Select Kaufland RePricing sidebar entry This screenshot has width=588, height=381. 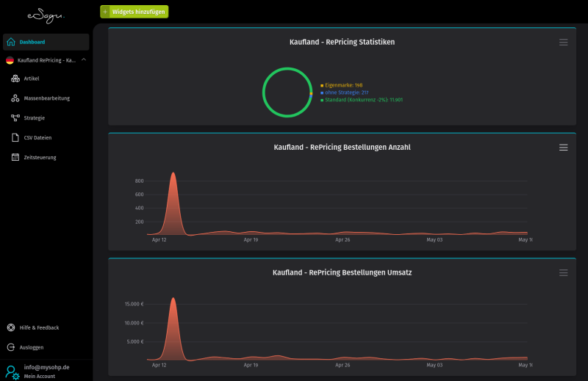(x=46, y=60)
